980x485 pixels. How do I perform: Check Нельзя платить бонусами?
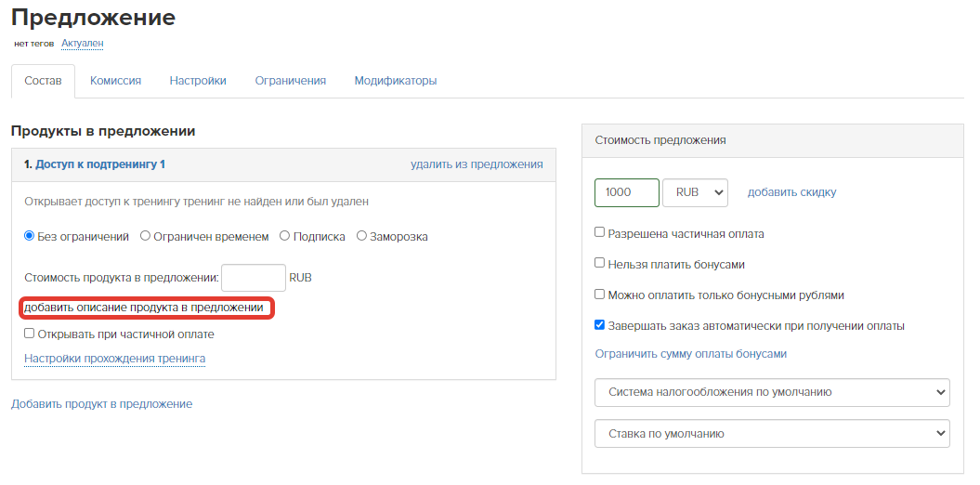click(599, 263)
